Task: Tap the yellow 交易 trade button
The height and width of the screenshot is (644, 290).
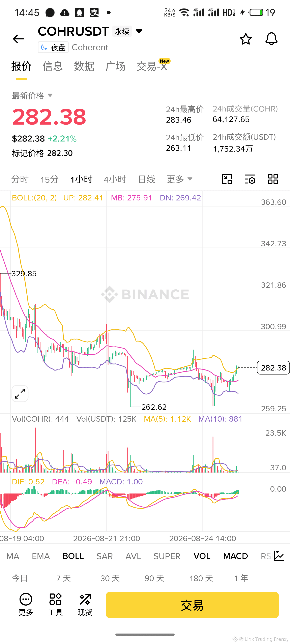Action: click(192, 605)
